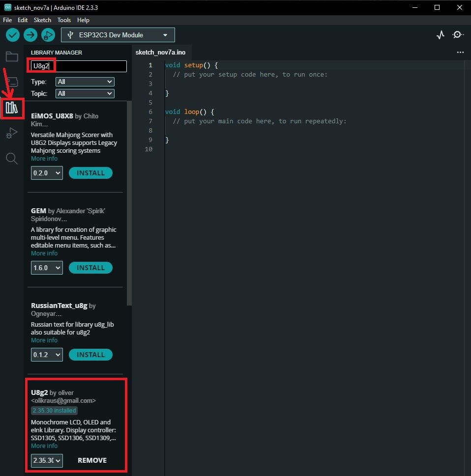This screenshot has height=476, width=471.
Task: Open the Search magnifier in sidebar
Action: (x=12, y=158)
